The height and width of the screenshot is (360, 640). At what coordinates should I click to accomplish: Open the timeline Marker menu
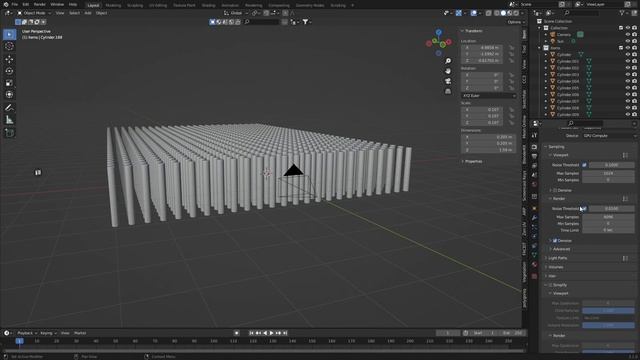pos(80,333)
